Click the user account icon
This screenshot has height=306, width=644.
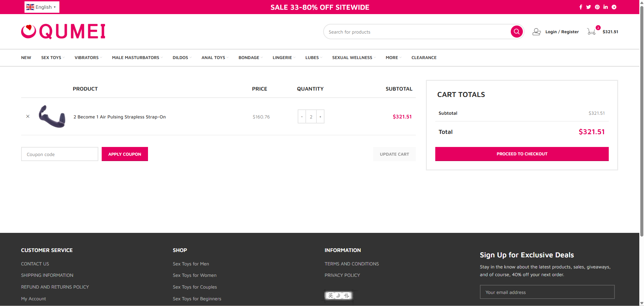537,32
